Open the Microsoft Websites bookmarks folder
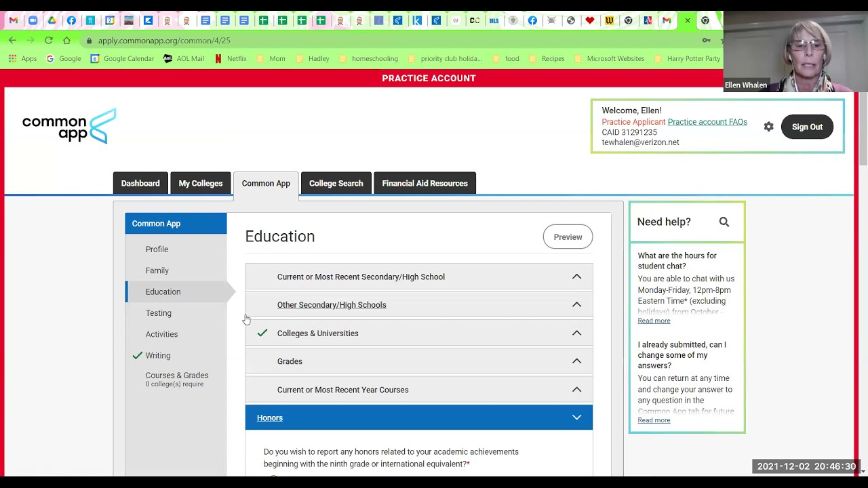The width and height of the screenshot is (868, 488). pyautogui.click(x=610, y=59)
